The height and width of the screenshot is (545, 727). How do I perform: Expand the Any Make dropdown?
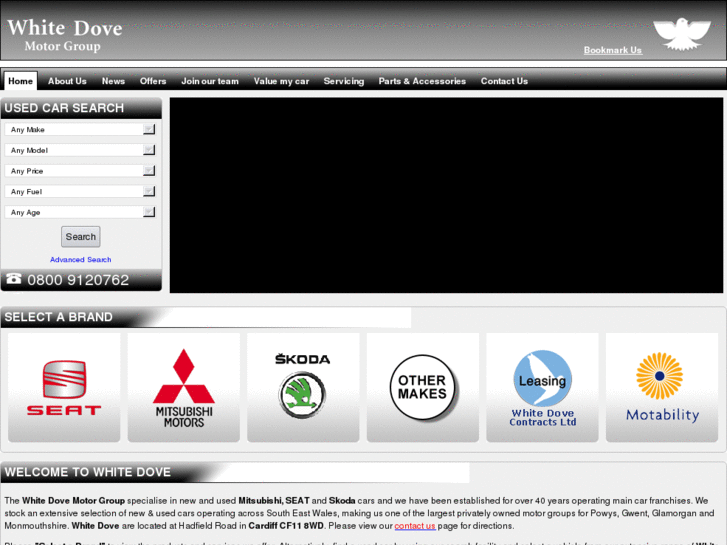click(x=80, y=129)
